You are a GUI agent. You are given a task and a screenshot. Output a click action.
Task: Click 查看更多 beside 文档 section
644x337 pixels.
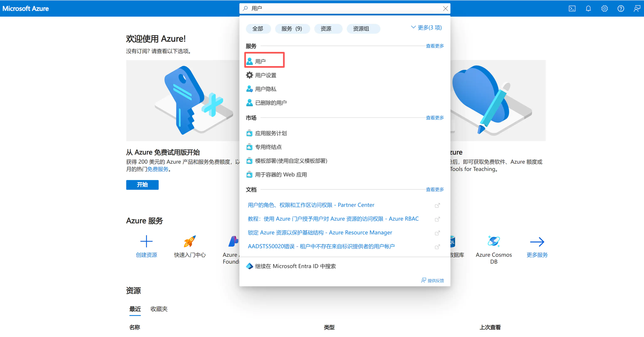pos(435,189)
